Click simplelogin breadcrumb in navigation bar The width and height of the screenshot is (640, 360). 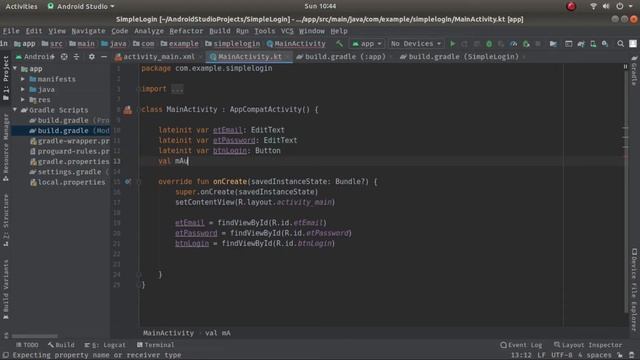(233, 44)
